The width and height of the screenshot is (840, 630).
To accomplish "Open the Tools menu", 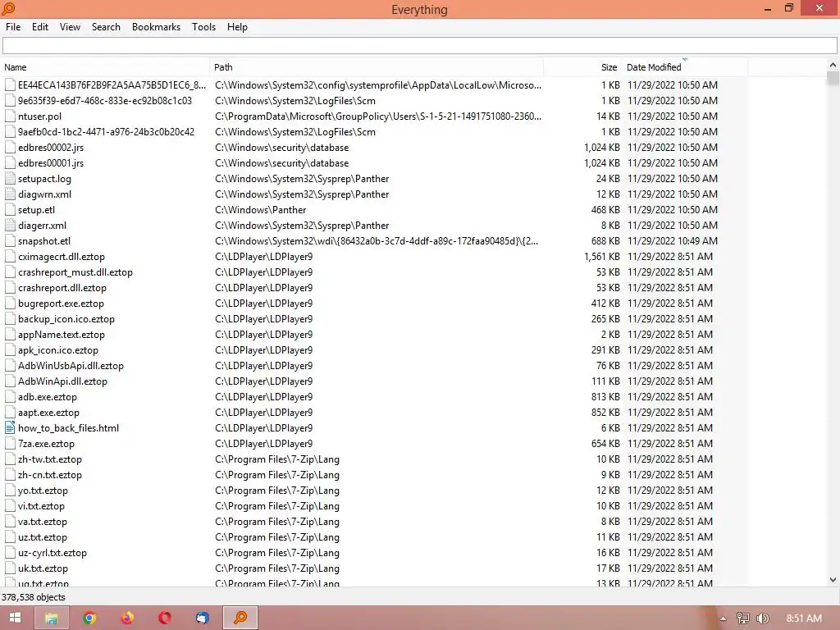I will pyautogui.click(x=204, y=27).
